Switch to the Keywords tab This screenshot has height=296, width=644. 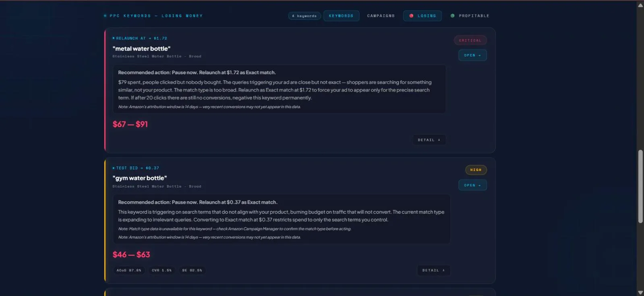pyautogui.click(x=341, y=16)
